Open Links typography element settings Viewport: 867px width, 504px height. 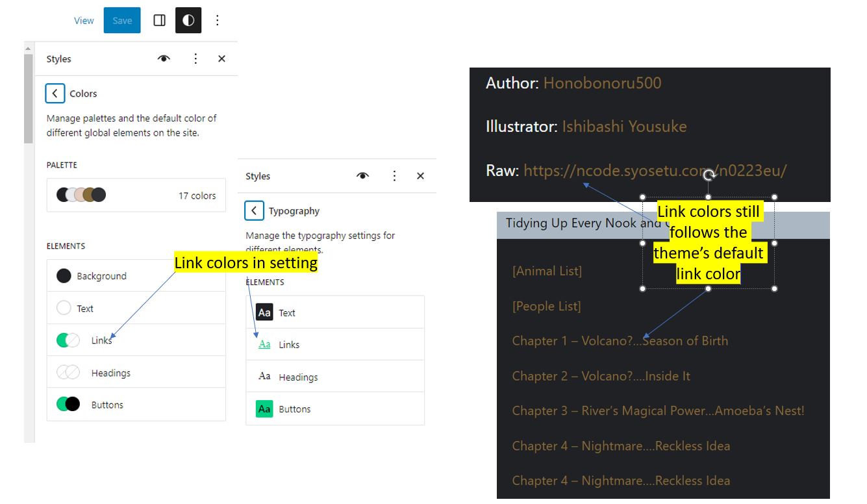[x=335, y=344]
